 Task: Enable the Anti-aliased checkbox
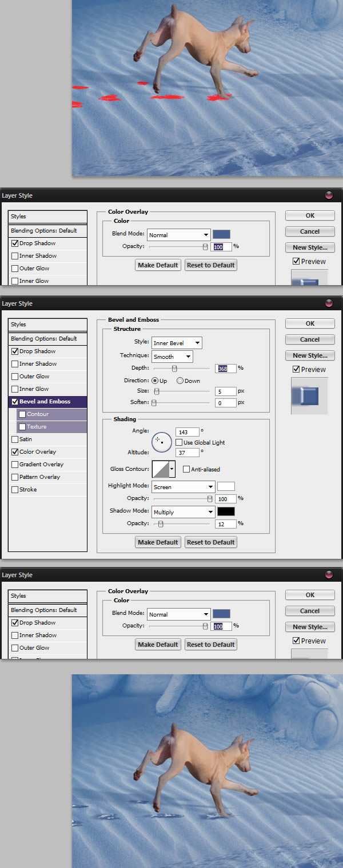click(186, 469)
